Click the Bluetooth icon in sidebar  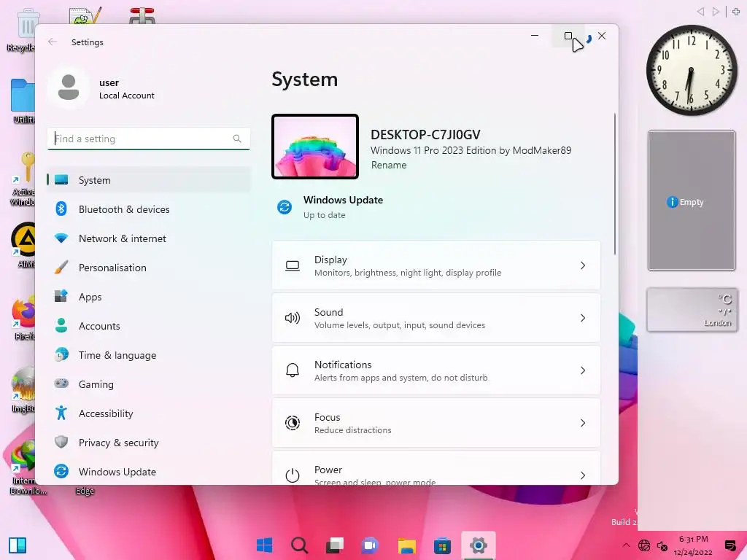61,209
